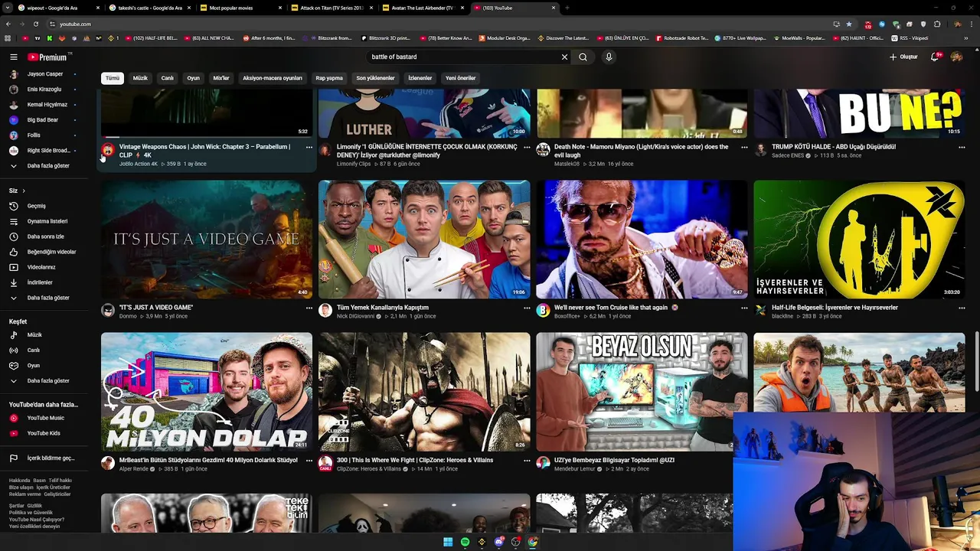Viewport: 980px width, 551px height.
Task: Open Half-Life Belgeseli video title
Action: point(835,308)
